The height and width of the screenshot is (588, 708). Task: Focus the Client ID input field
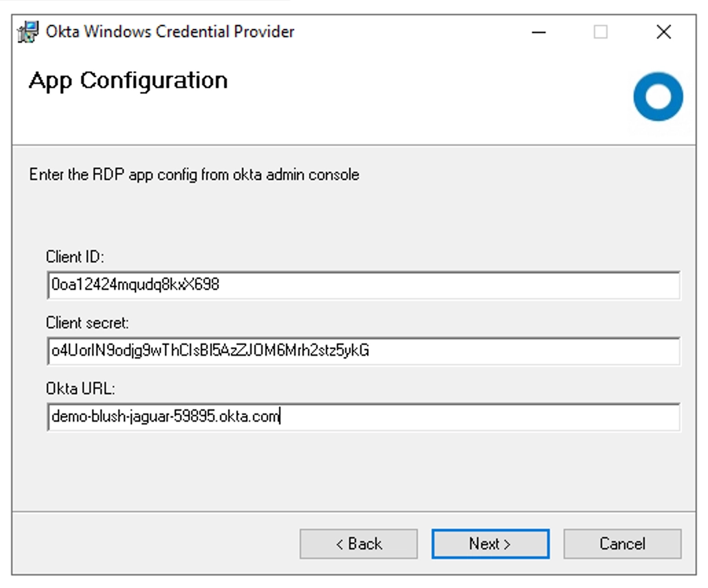point(364,285)
